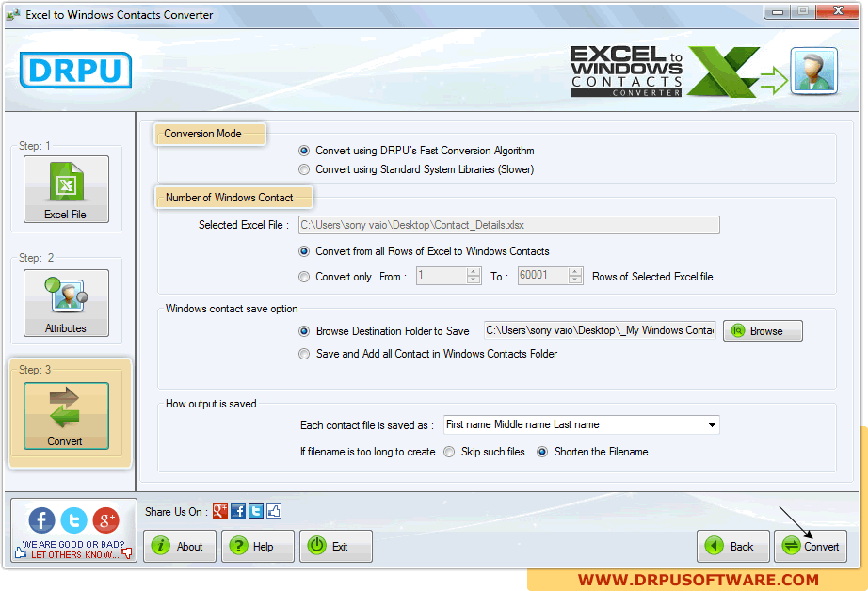
Task: Click the Browse button
Action: [763, 331]
